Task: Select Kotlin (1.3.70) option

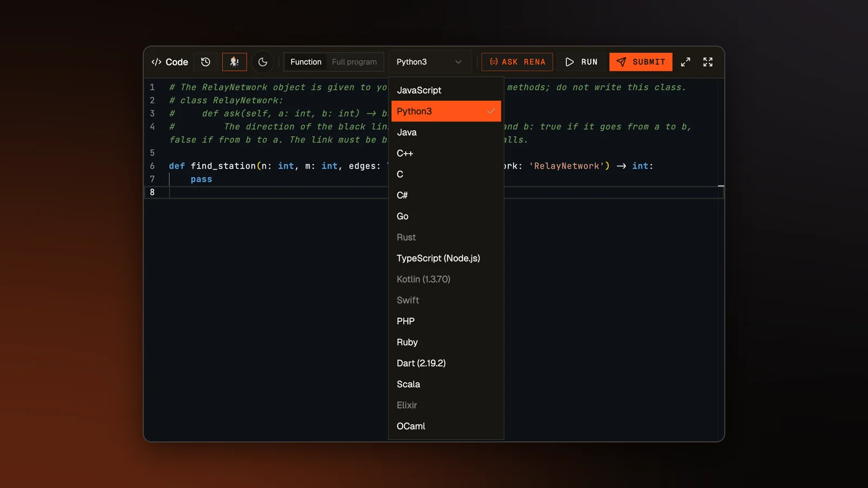Action: (446, 279)
